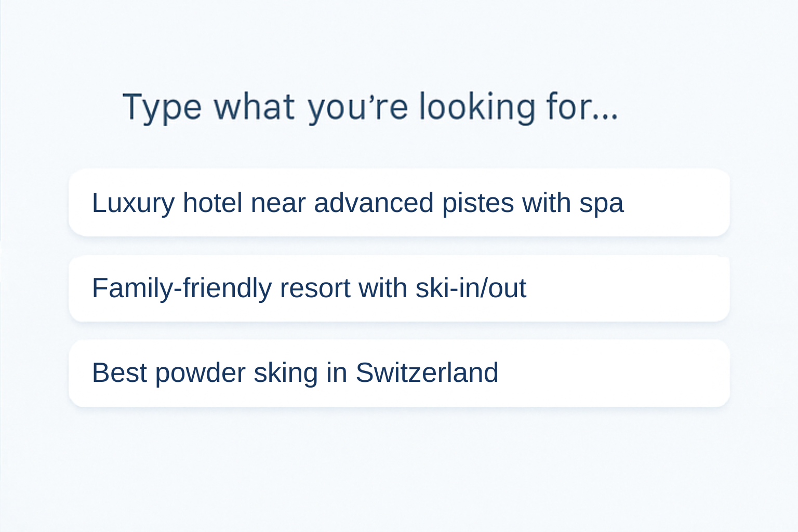Tap the second search suggestion card
Image resolution: width=798 pixels, height=532 pixels.
(399, 288)
